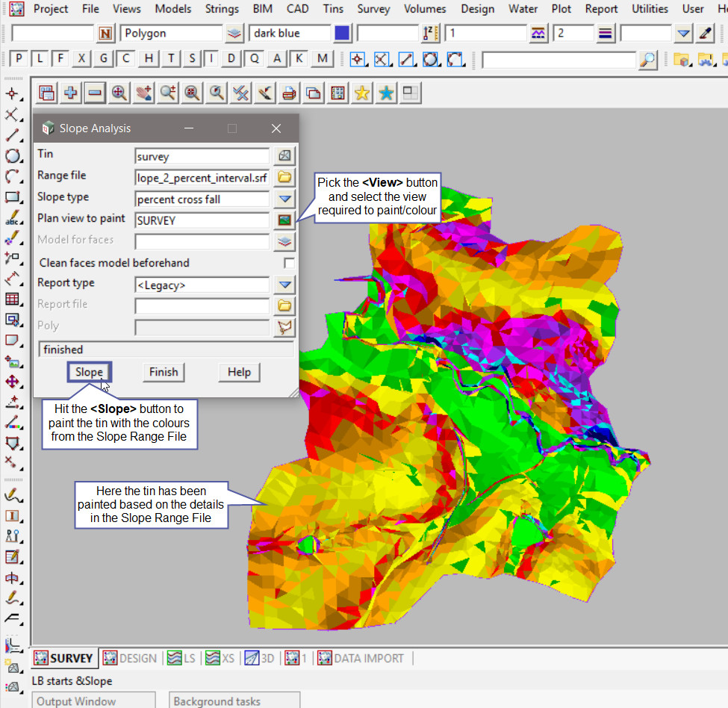Select the circle tool in left toolbar
728x708 pixels.
pyautogui.click(x=13, y=156)
